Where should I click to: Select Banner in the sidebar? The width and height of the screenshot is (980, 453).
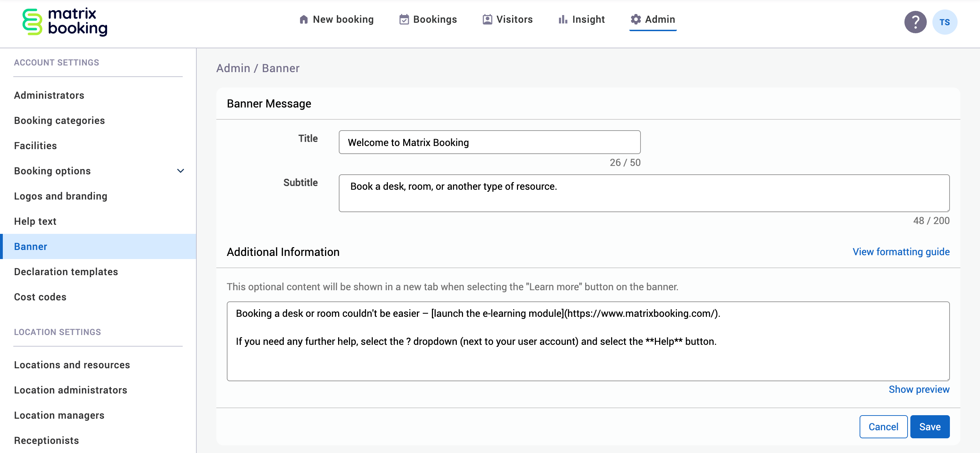(x=30, y=246)
